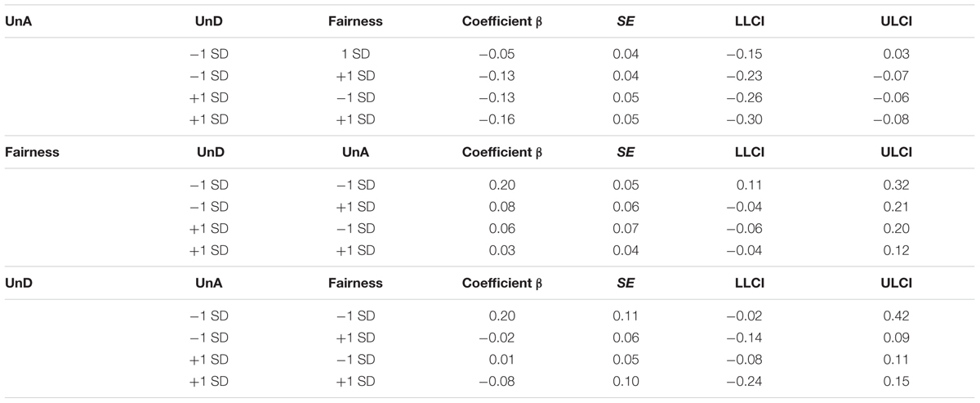This screenshot has width=980, height=403.
Task: Click the UnD section row label
Action: 19,283
